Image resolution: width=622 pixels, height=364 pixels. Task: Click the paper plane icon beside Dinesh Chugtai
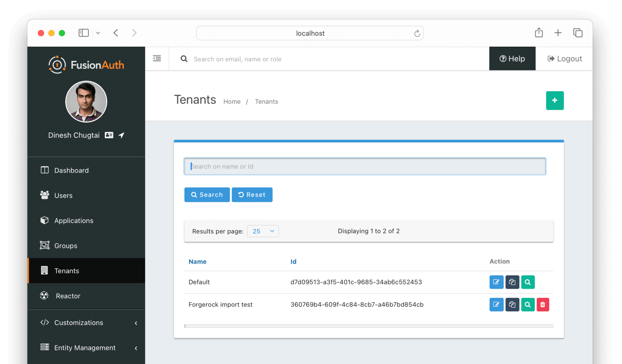click(x=121, y=135)
